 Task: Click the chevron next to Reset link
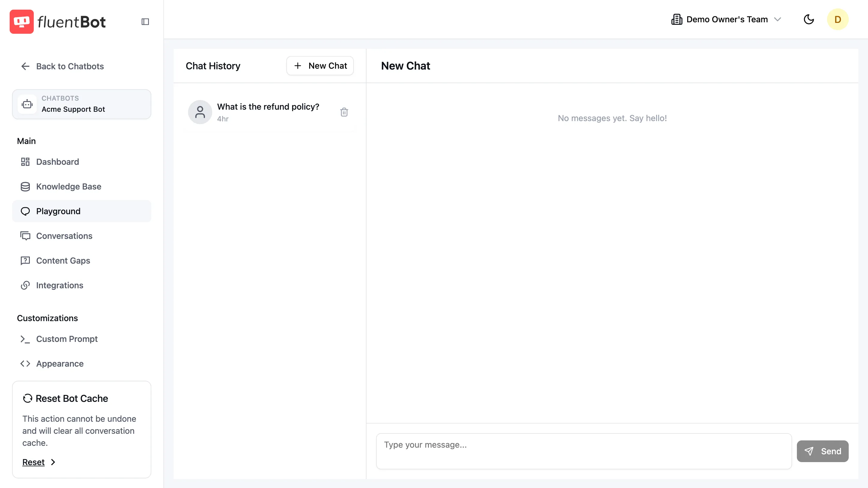pyautogui.click(x=53, y=462)
